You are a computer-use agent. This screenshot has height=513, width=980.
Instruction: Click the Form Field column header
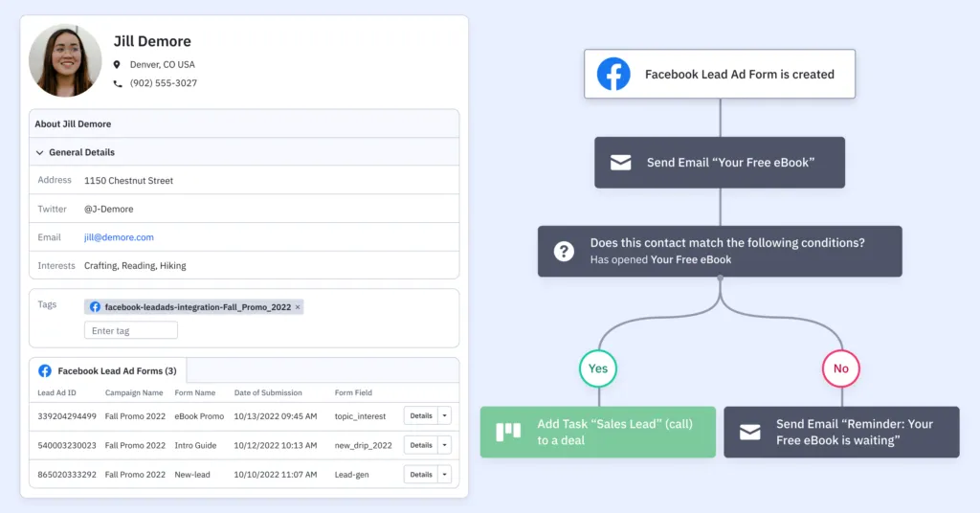[x=353, y=392]
